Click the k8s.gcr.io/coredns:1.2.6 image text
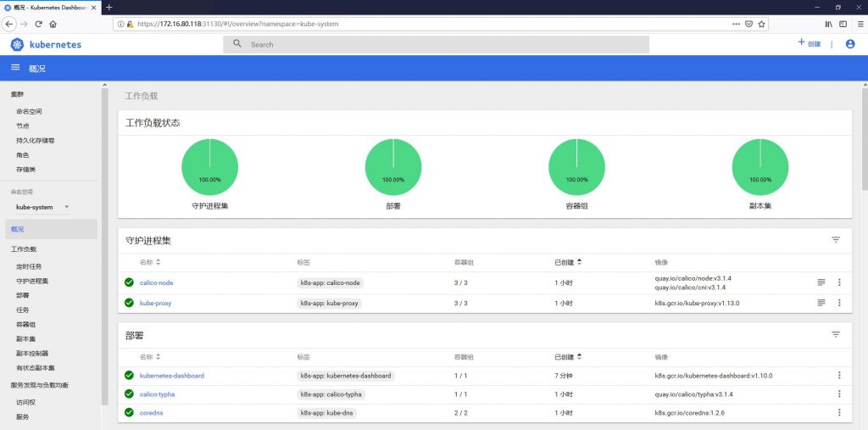Viewport: 868px width, 430px height. point(690,413)
